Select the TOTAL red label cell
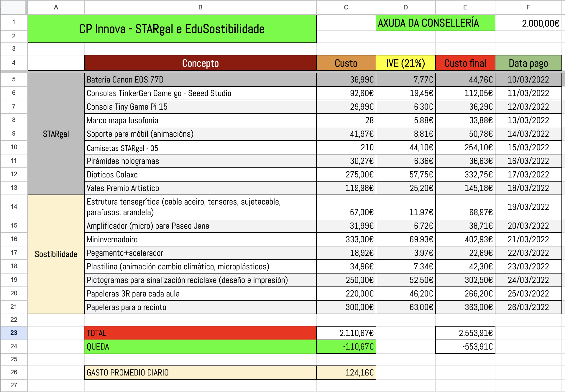Viewport: 565px width, 392px height. point(201,333)
